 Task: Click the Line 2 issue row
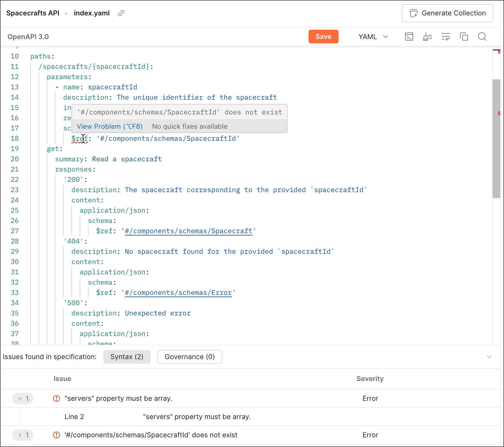[74, 416]
